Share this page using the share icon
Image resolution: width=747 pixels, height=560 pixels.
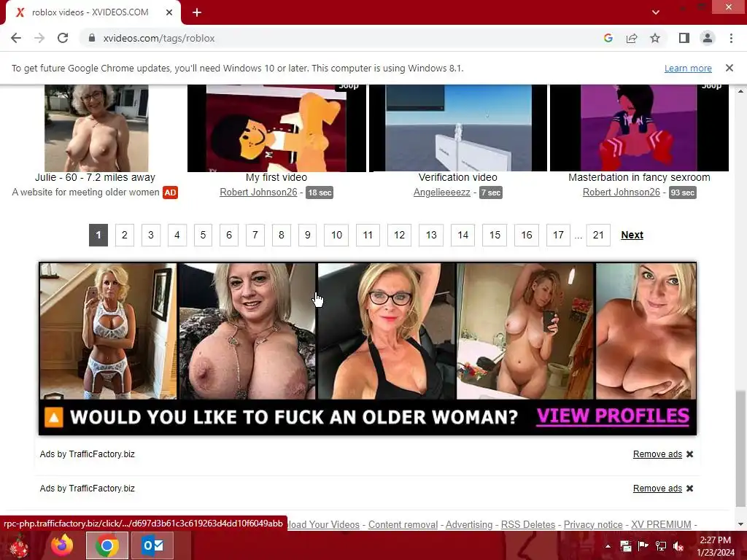[x=632, y=38]
